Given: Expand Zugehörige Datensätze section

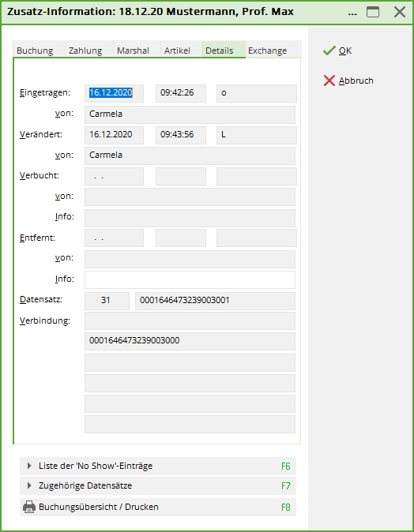Looking at the screenshot, I should coord(158,486).
